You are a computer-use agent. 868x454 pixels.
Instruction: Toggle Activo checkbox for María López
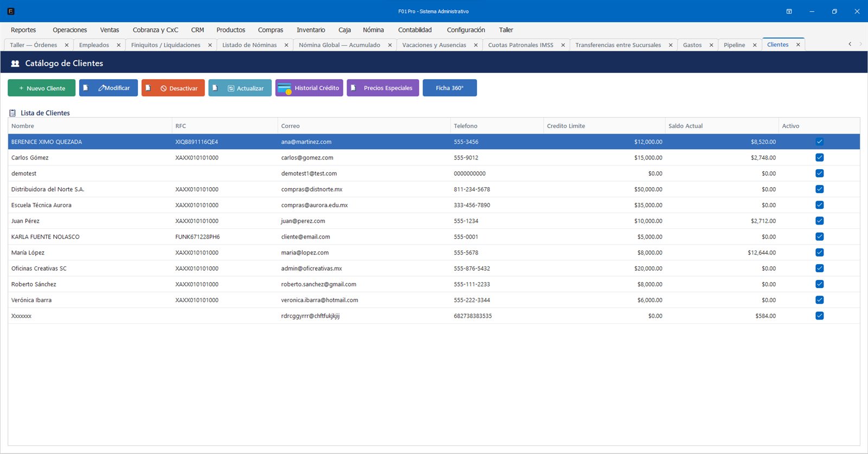pos(819,252)
